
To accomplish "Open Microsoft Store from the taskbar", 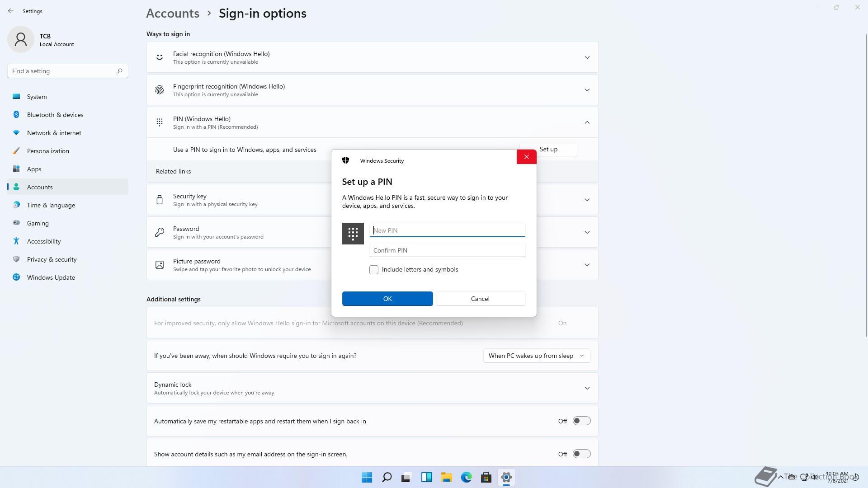I will pyautogui.click(x=486, y=477).
